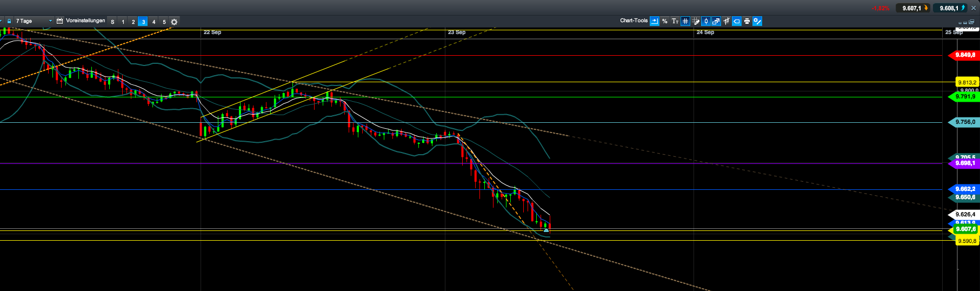Screen dimensions: 980x291
Task: Click the 9.650,6 price level tag
Action: (964, 197)
